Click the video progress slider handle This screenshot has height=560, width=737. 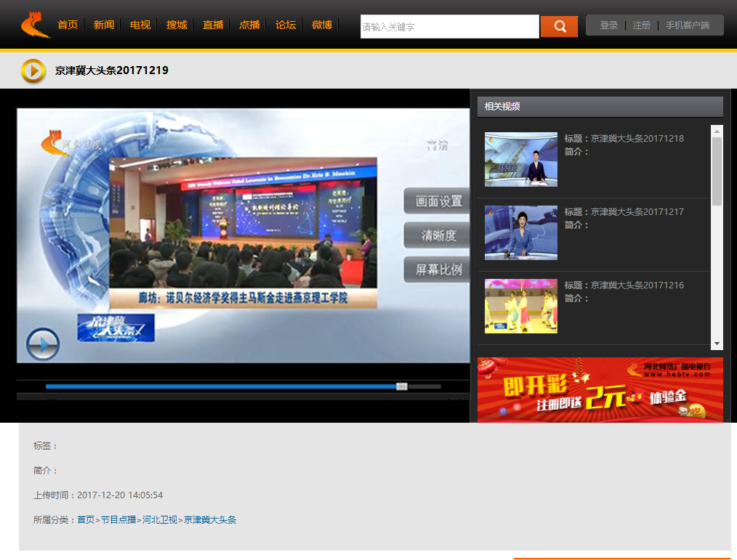[401, 386]
